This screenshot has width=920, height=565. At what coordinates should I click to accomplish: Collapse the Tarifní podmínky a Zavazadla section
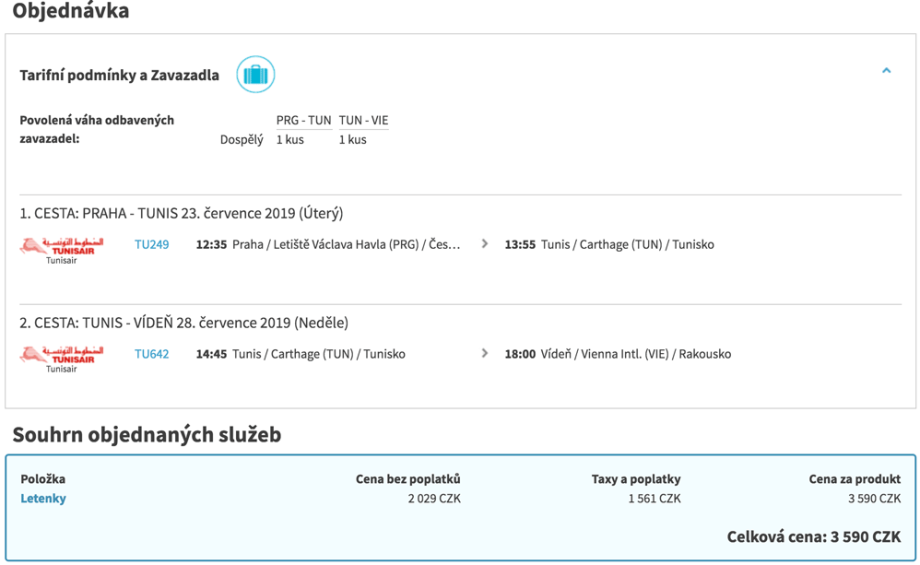pos(886,71)
